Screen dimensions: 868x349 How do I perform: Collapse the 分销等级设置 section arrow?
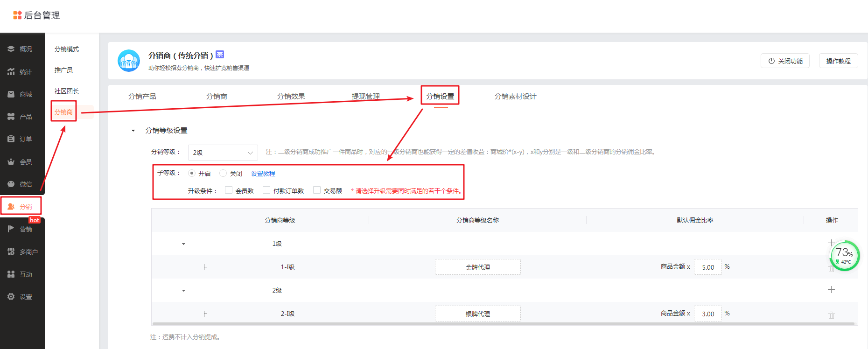point(133,131)
